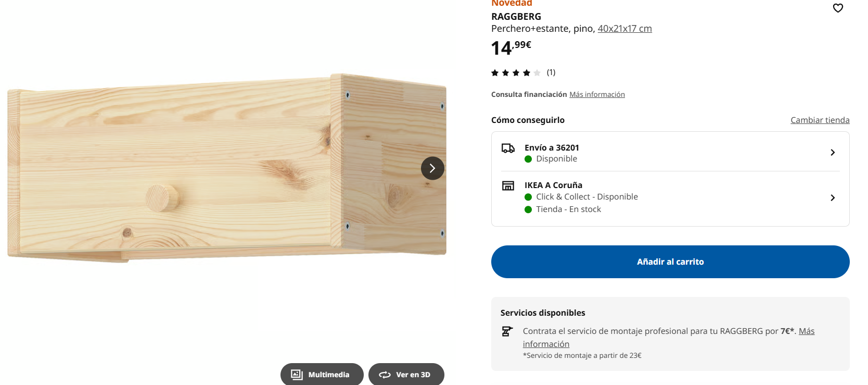
Task: Add item with Añadir al carrito
Action: [x=670, y=262]
